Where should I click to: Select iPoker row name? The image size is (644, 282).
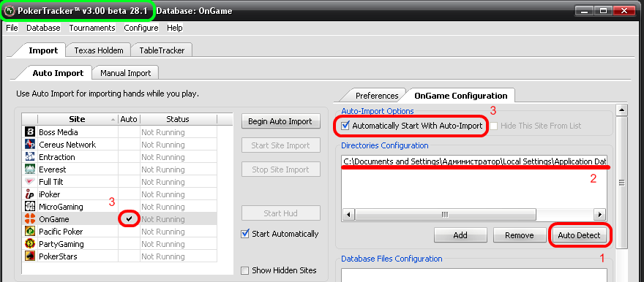pos(50,194)
